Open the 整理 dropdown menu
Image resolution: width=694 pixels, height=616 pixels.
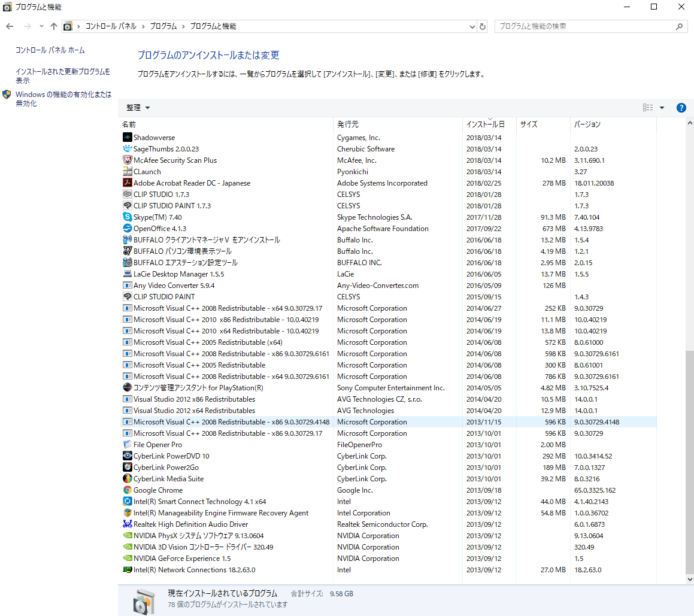138,108
